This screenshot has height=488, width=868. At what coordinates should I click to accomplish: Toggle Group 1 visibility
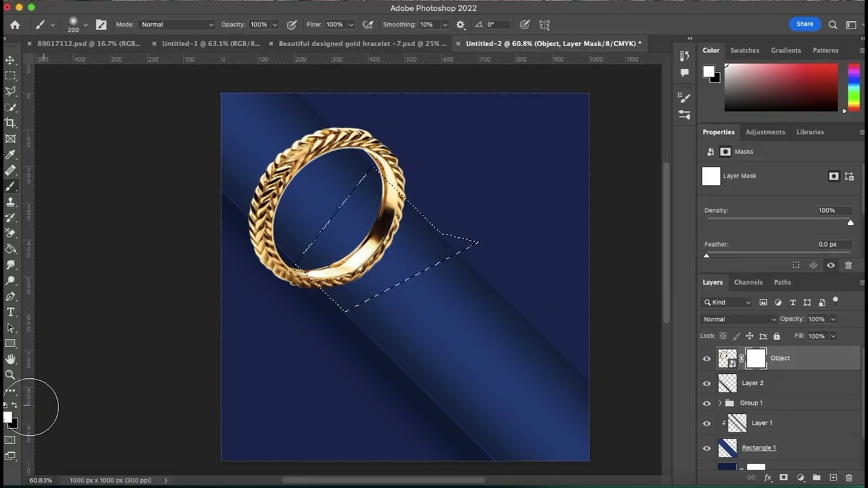(707, 403)
